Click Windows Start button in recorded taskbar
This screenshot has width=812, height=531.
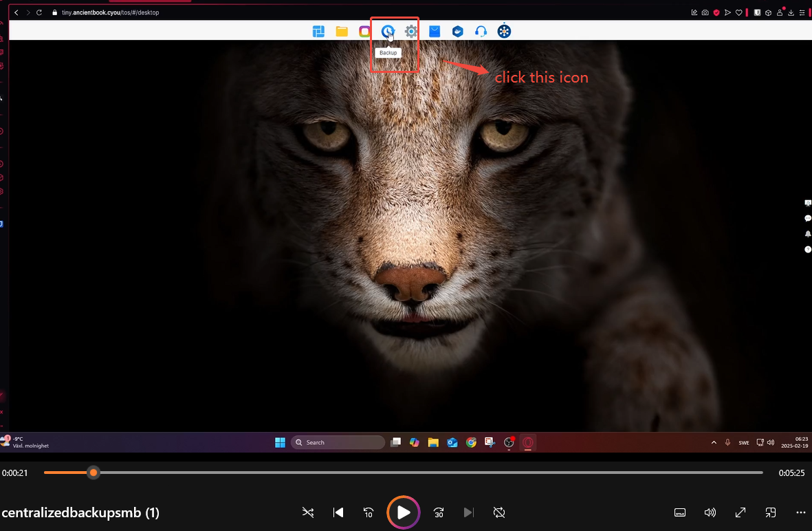pos(280,442)
